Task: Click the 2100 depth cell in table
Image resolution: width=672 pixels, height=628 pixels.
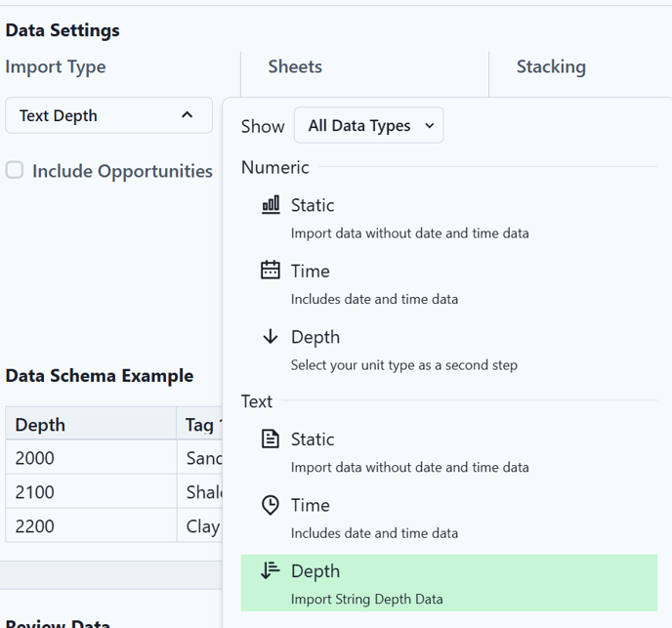Action: pos(35,492)
